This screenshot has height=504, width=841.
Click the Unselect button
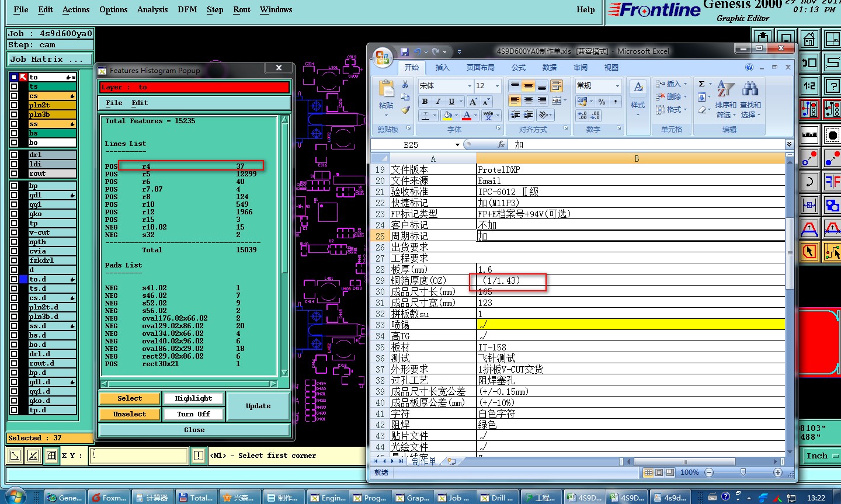(x=130, y=414)
